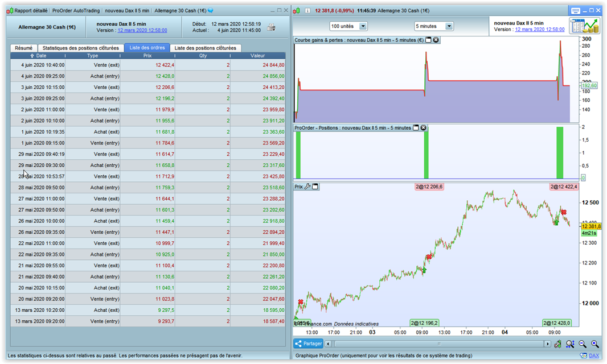Sort by the Prix column header

[147, 56]
